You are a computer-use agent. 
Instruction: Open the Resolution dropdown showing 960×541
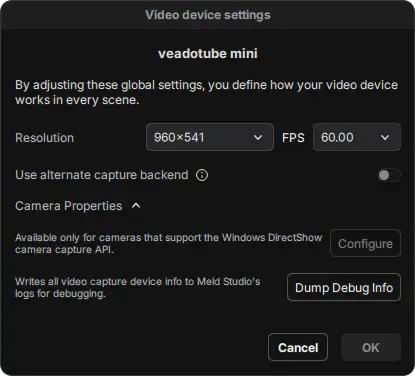click(x=210, y=137)
